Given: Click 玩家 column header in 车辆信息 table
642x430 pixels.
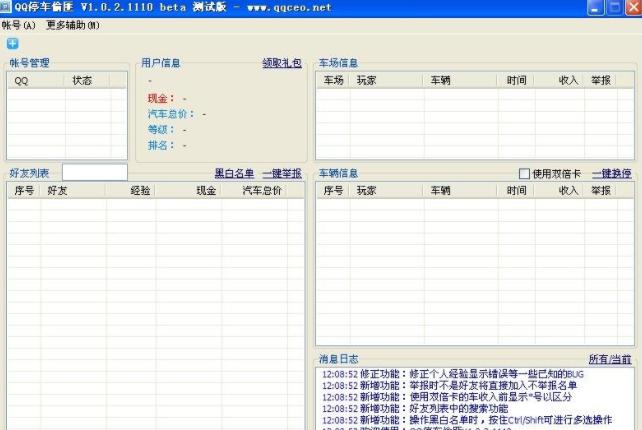Looking at the screenshot, I should pyautogui.click(x=386, y=191).
